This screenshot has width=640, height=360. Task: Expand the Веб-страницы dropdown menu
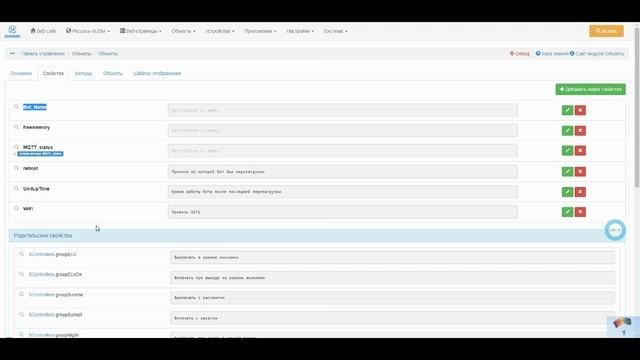coord(141,31)
